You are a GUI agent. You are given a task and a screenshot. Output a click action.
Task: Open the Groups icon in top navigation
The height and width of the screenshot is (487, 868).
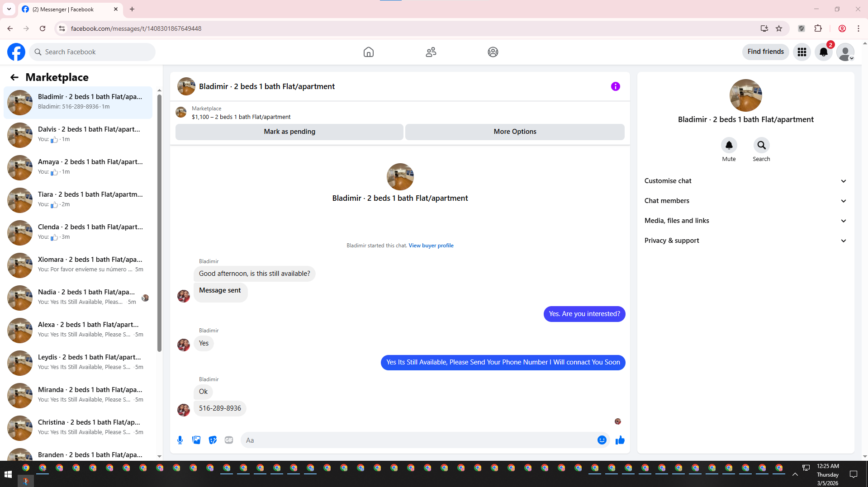493,52
